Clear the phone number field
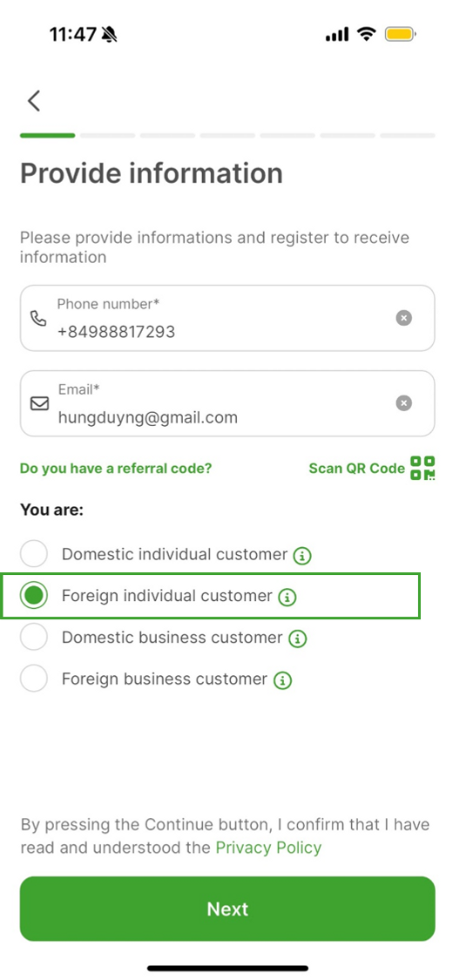The width and height of the screenshot is (453, 980). pos(403,318)
